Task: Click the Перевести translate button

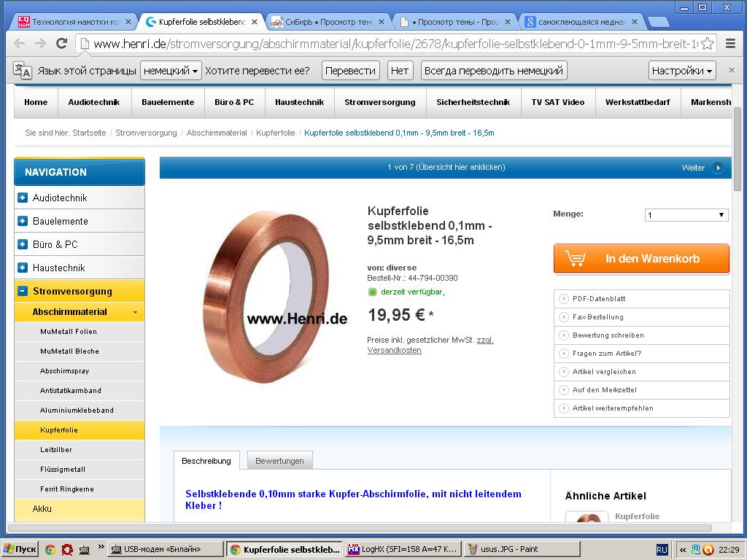Action: (351, 71)
